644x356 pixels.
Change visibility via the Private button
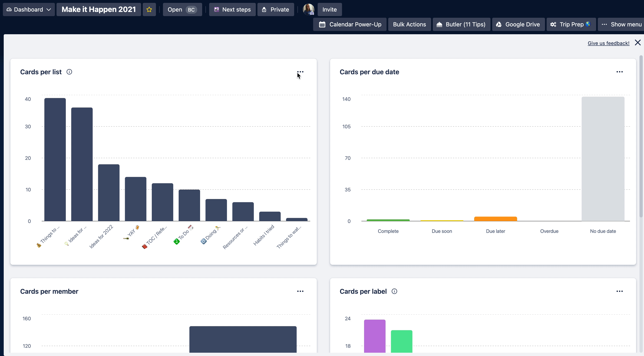[276, 9]
